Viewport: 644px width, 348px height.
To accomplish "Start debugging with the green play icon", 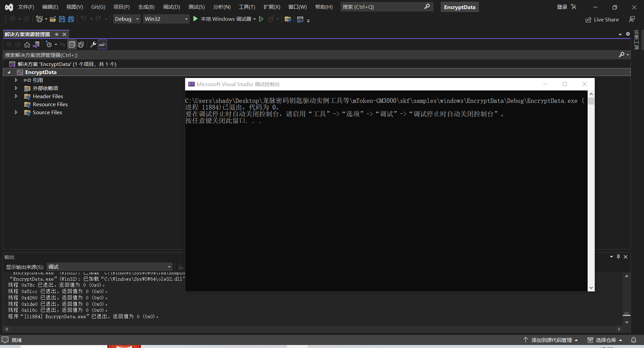I will [x=196, y=19].
